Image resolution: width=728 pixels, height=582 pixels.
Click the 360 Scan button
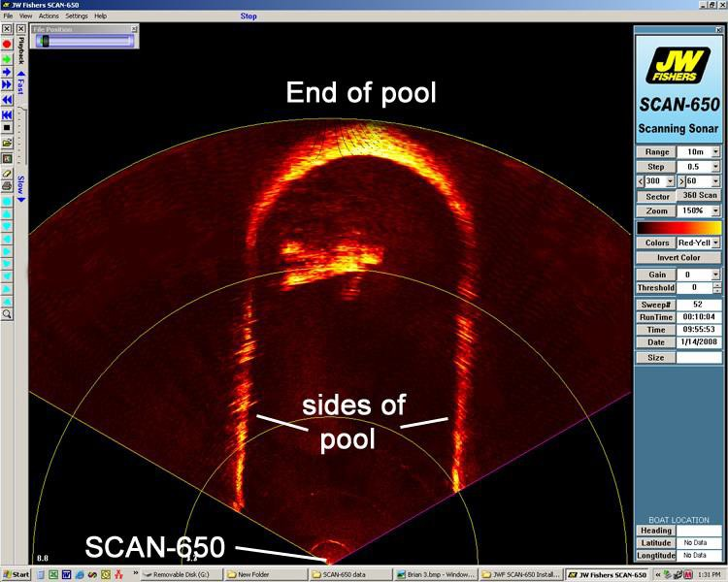[x=699, y=195]
